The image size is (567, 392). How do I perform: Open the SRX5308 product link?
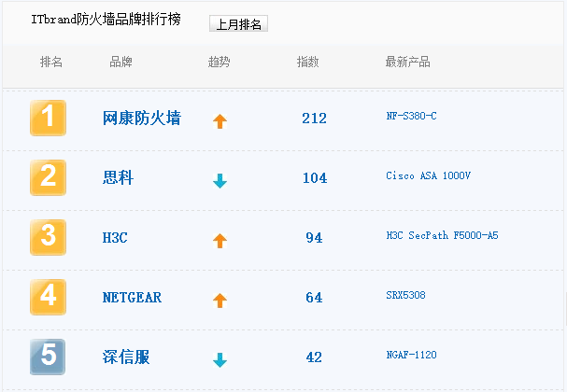point(405,295)
